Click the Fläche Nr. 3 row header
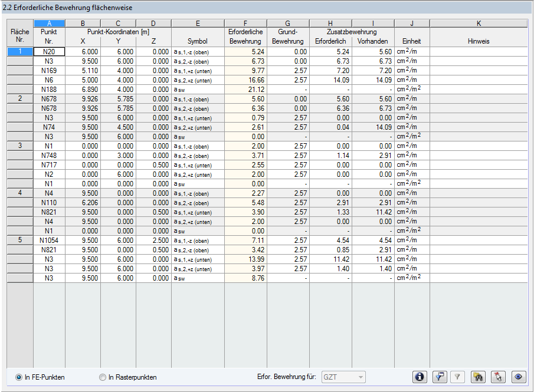 coord(20,146)
